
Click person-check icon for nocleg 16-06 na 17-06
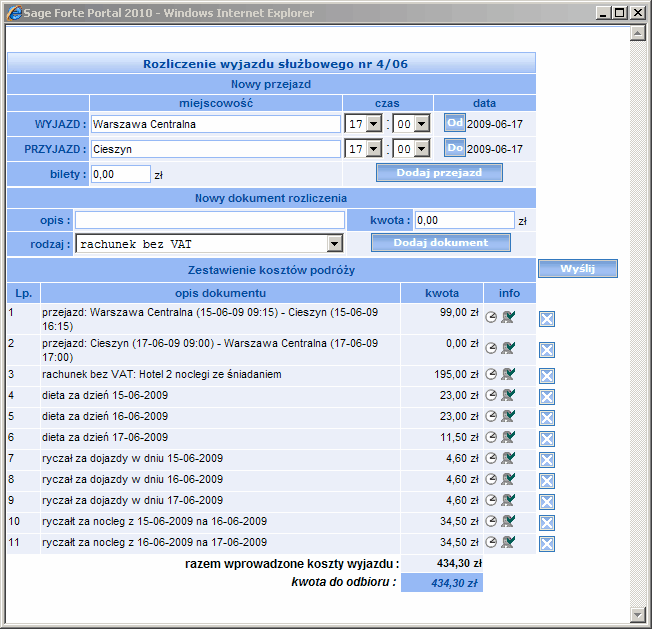pyautogui.click(x=508, y=542)
